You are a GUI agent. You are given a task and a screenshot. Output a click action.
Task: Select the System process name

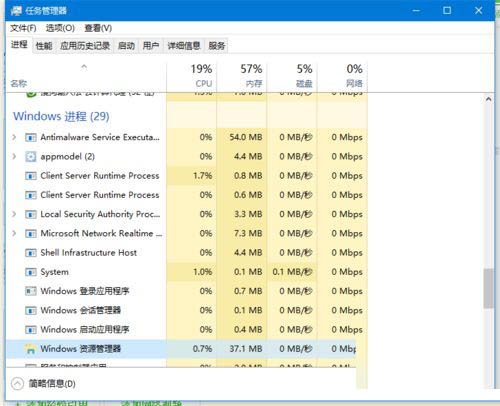click(x=55, y=272)
